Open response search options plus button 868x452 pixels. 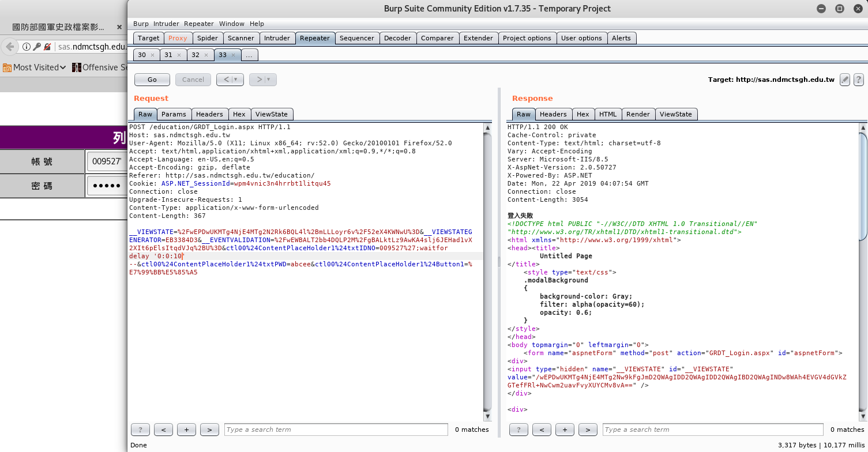565,430
